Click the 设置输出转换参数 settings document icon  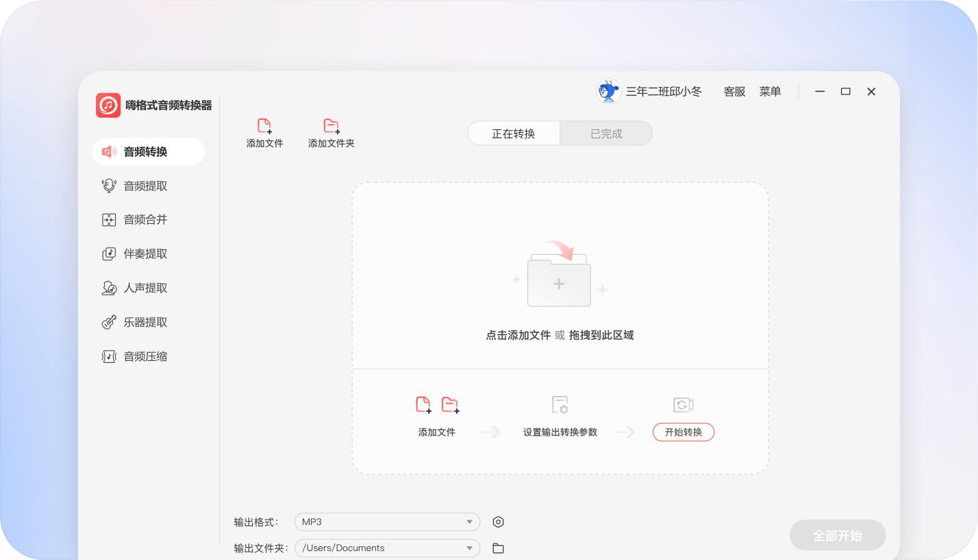click(560, 405)
